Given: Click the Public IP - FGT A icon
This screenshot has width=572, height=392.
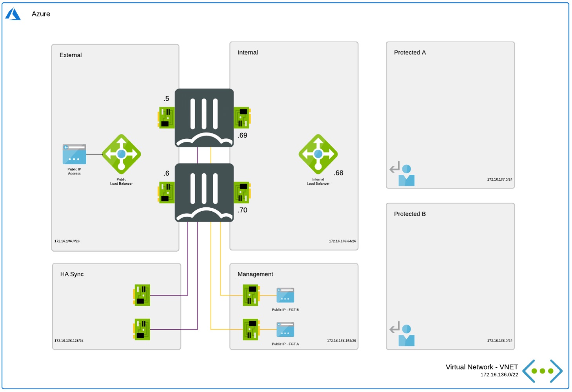Looking at the screenshot, I should (x=285, y=329).
